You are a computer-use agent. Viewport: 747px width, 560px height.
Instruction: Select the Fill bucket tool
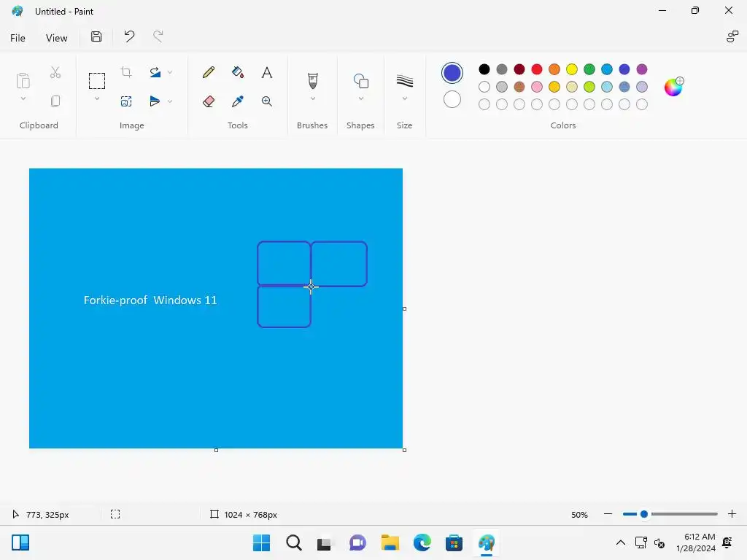pos(238,72)
